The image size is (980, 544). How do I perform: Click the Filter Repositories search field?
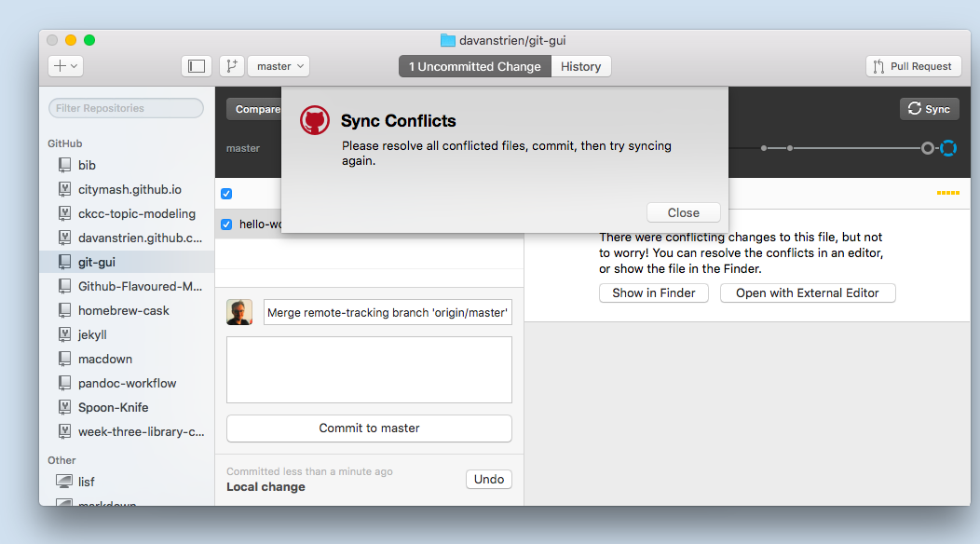125,108
